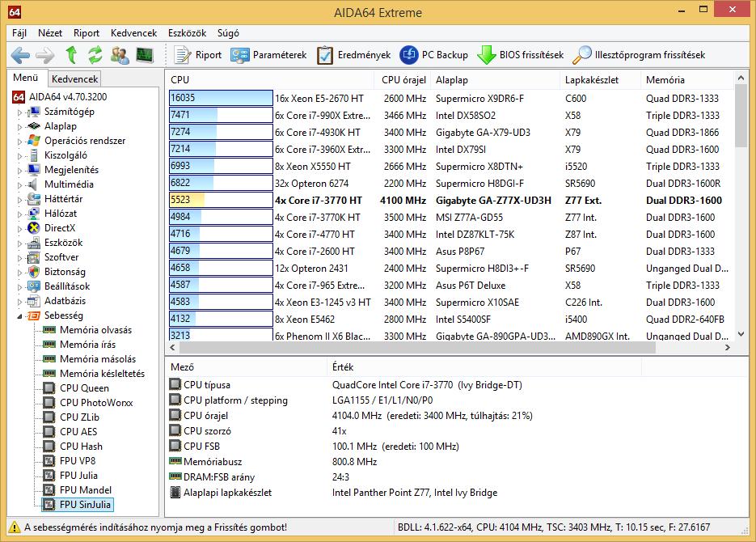
Task: Select the Biztonság tree node
Action: [65, 272]
